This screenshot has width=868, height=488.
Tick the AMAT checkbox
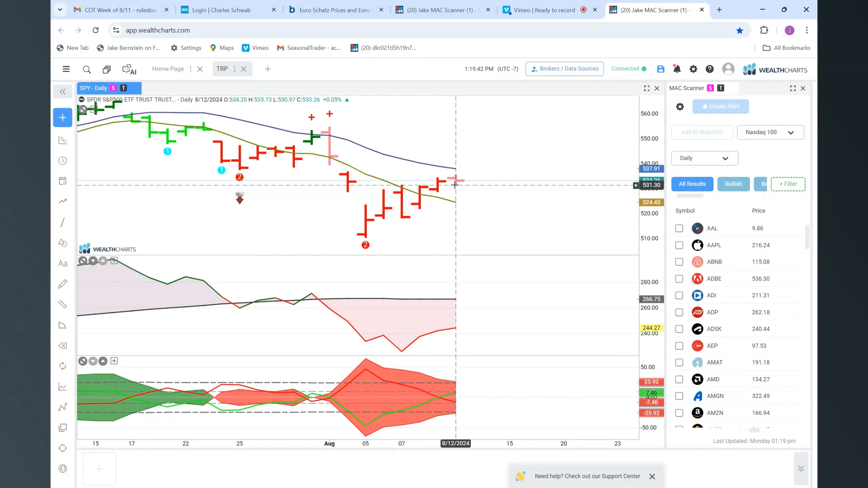click(679, 362)
